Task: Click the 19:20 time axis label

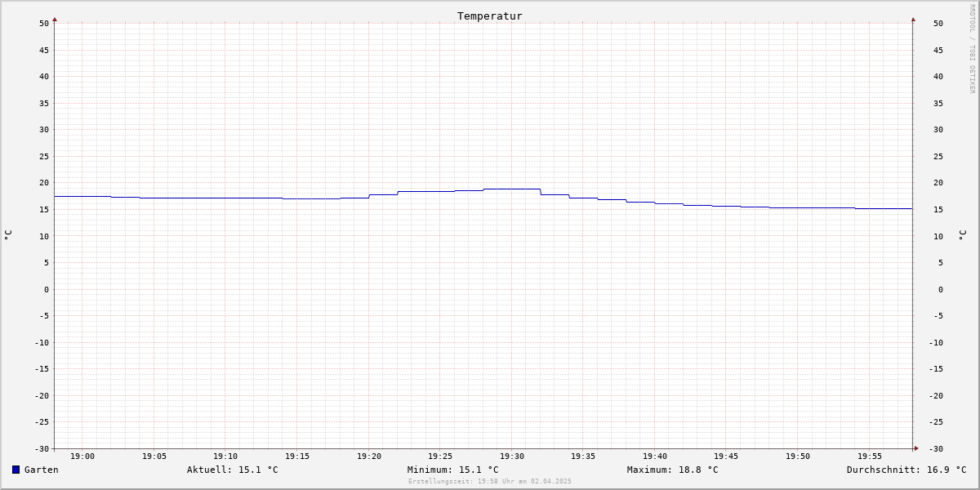Action: [369, 457]
